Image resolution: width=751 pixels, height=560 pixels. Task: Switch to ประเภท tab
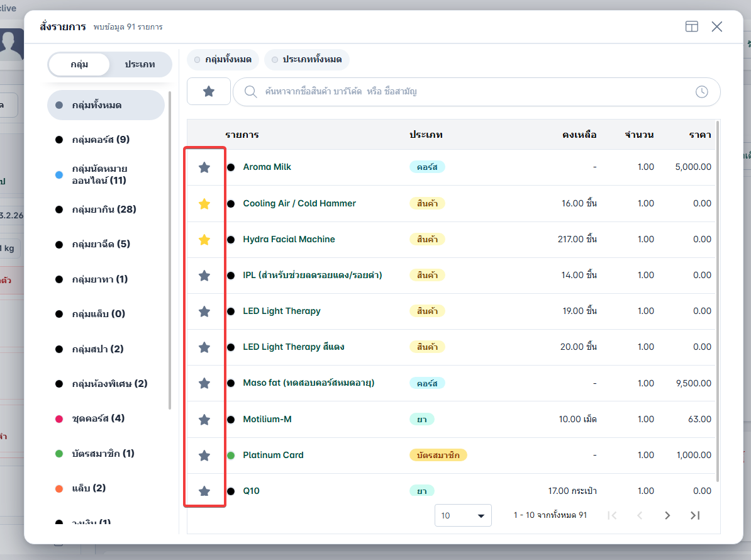(x=140, y=64)
